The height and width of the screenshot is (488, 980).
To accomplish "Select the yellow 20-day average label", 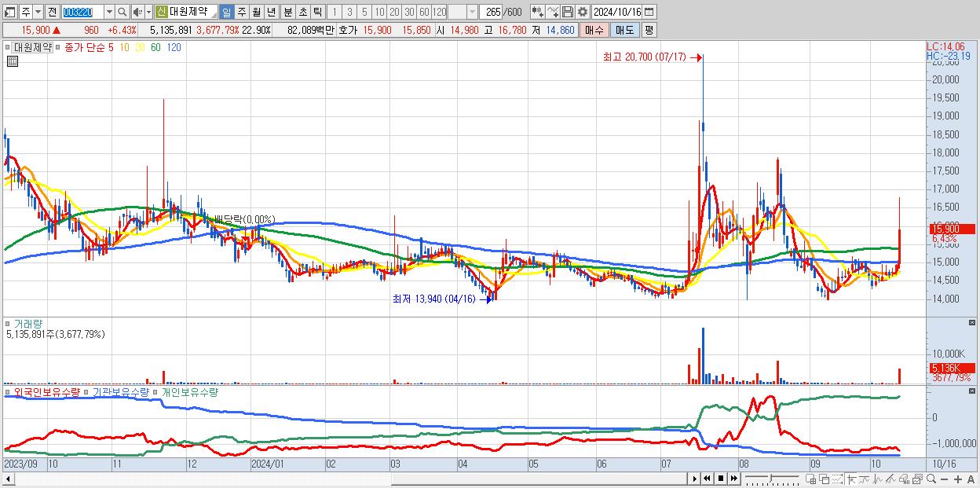I will click(x=139, y=47).
